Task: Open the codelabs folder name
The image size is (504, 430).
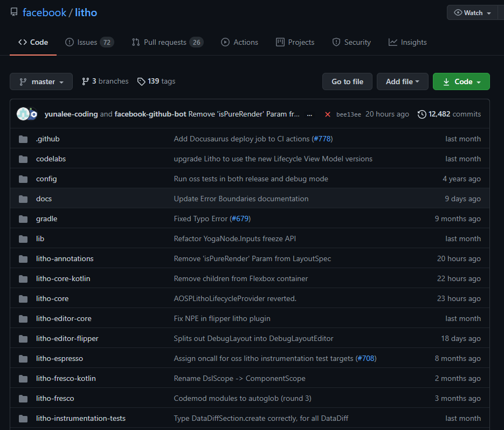Action: pyautogui.click(x=51, y=159)
